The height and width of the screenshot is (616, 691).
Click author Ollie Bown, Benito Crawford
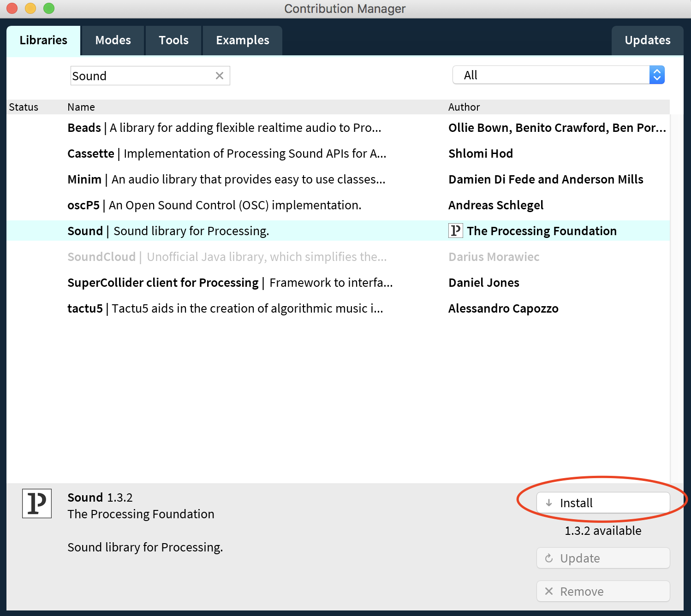pyautogui.click(x=557, y=128)
